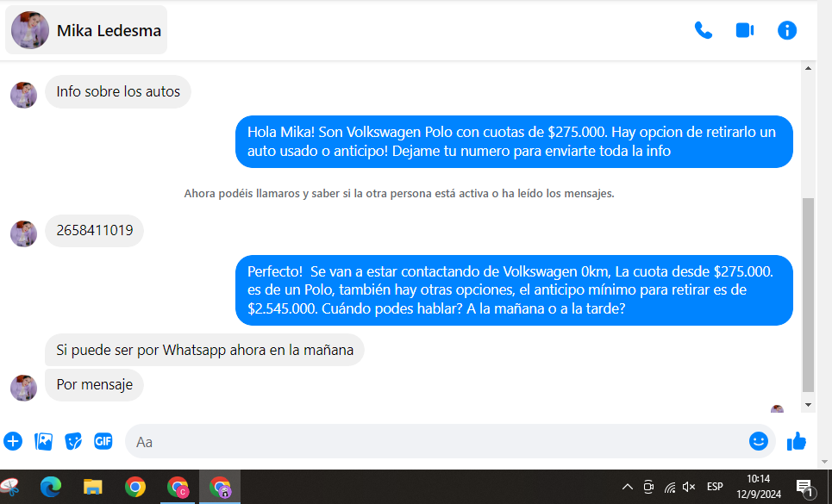
Task: Open Mika Ledesma profile header
Action: 87,30
